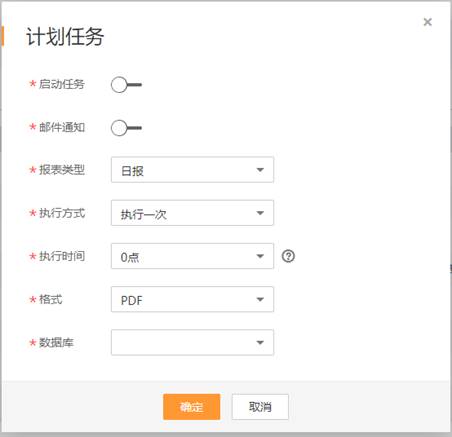This screenshot has width=452, height=437.
Task: Click the arrow icon in the 执行时间 box
Action: 260,256
